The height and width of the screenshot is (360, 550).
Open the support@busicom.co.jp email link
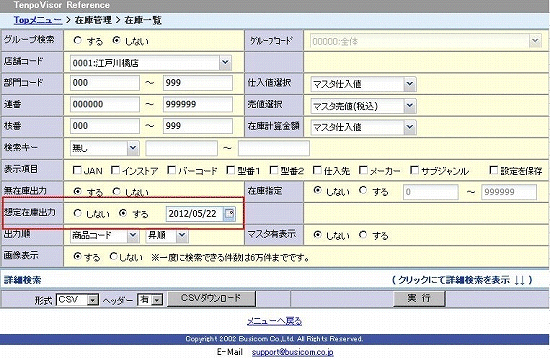[293, 352]
